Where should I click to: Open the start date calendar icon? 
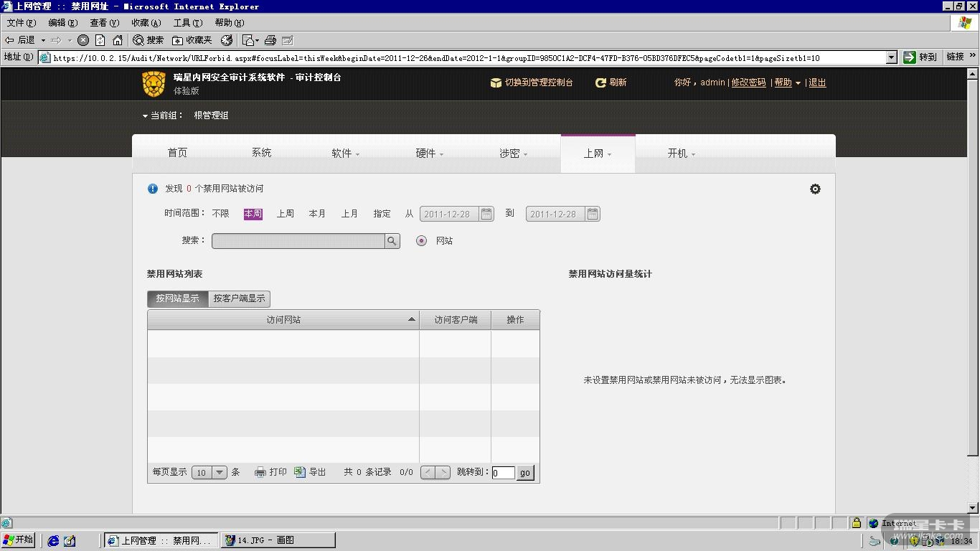[486, 214]
